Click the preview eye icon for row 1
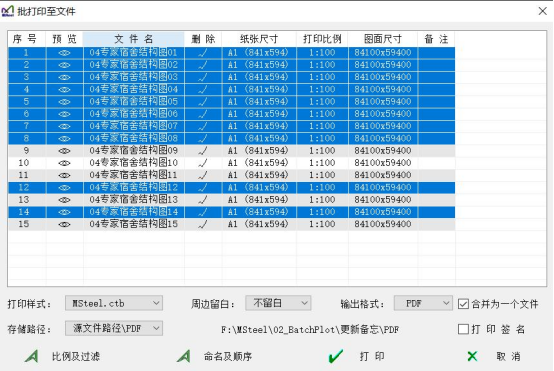Viewport: 554px width, 371px height. [x=64, y=53]
